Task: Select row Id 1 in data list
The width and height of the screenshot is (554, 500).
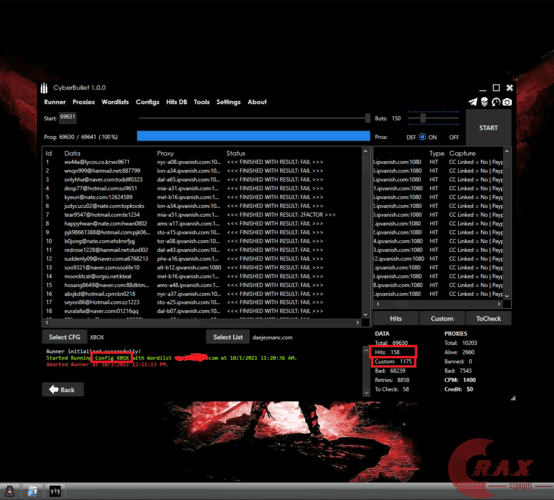Action: pyautogui.click(x=202, y=162)
